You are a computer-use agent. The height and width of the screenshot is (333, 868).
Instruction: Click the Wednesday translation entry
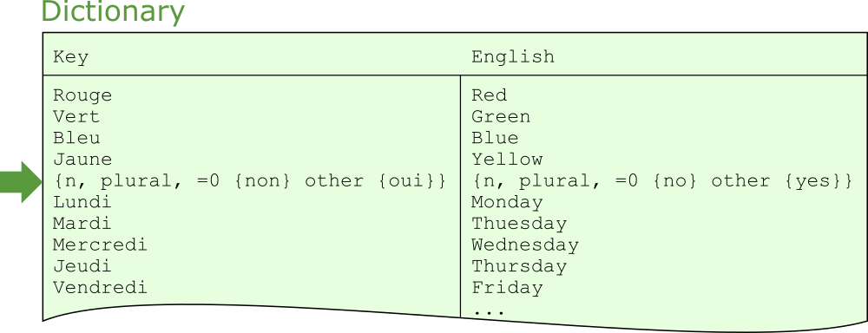pos(525,245)
